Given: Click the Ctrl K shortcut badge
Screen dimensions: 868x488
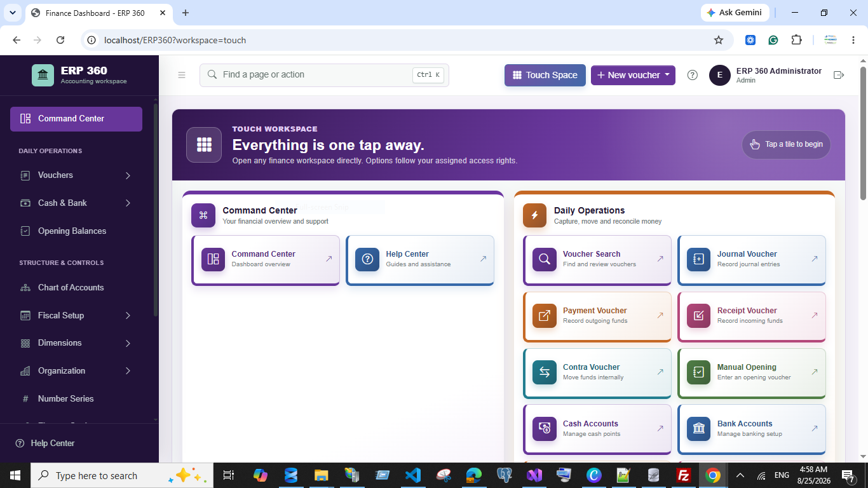Looking at the screenshot, I should 428,75.
